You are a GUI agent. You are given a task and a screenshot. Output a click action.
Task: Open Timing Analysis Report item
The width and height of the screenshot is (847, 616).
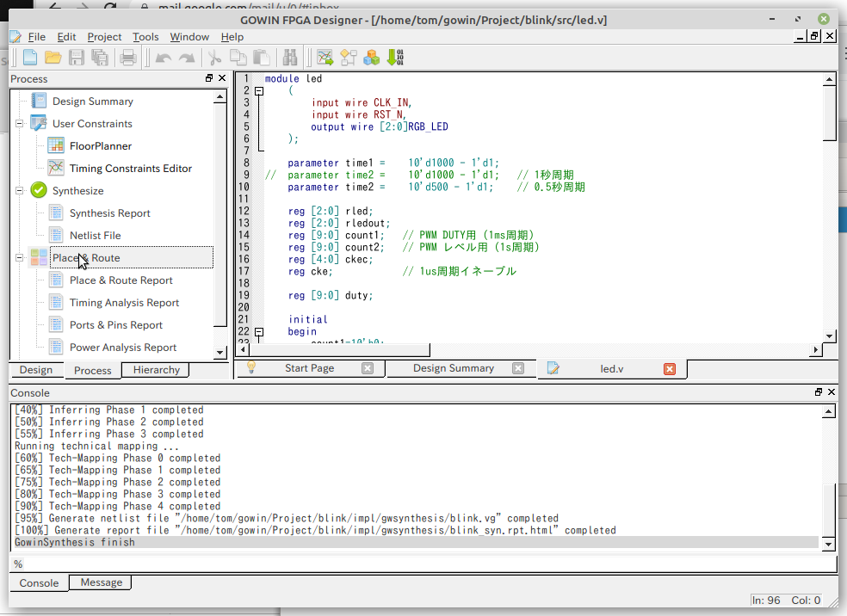(x=124, y=303)
